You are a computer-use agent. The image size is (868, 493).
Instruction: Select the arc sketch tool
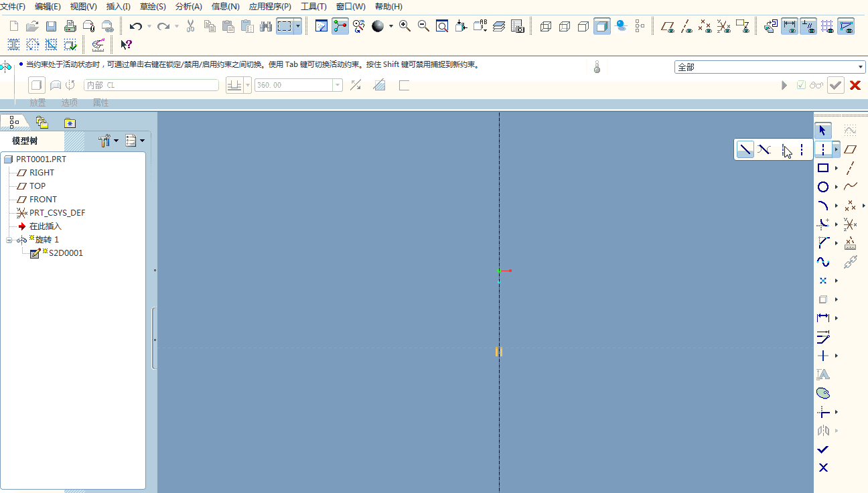pyautogui.click(x=823, y=206)
